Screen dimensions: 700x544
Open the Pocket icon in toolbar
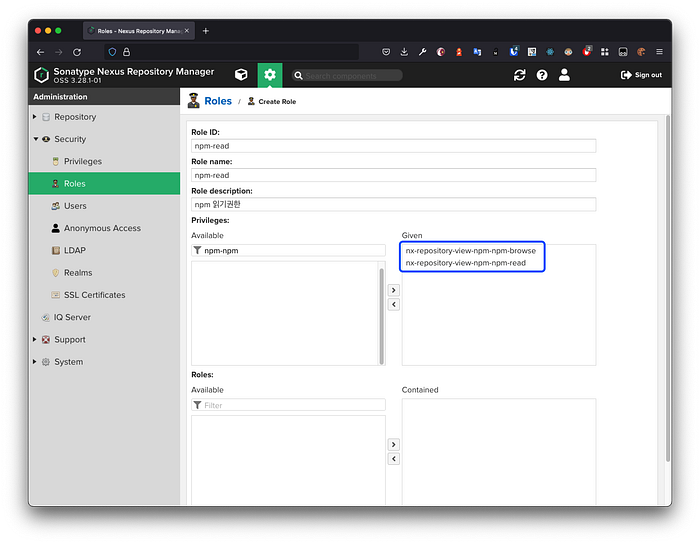[386, 52]
